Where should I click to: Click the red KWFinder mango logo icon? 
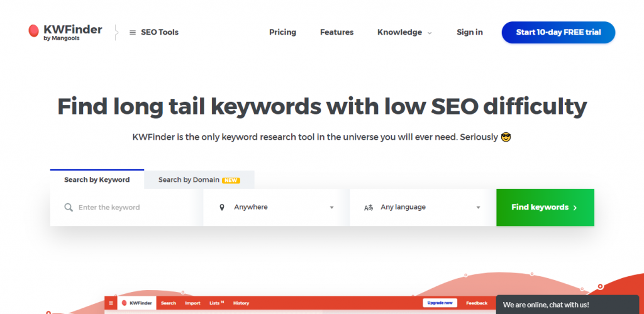(33, 31)
